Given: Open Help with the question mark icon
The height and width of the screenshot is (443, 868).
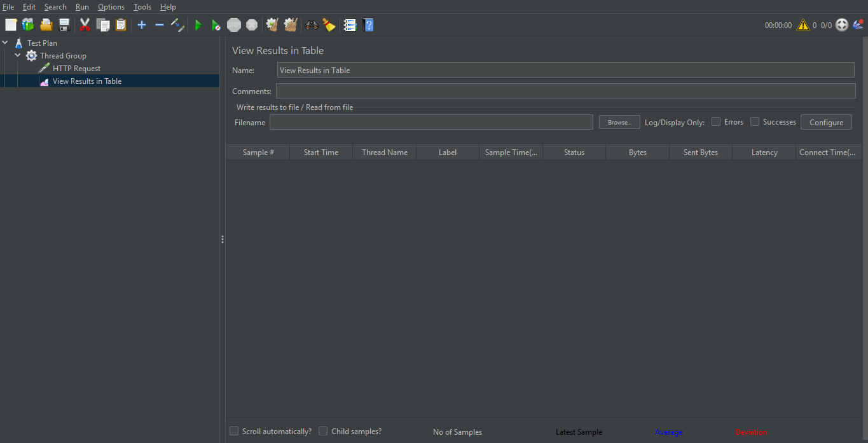Looking at the screenshot, I should click(368, 25).
